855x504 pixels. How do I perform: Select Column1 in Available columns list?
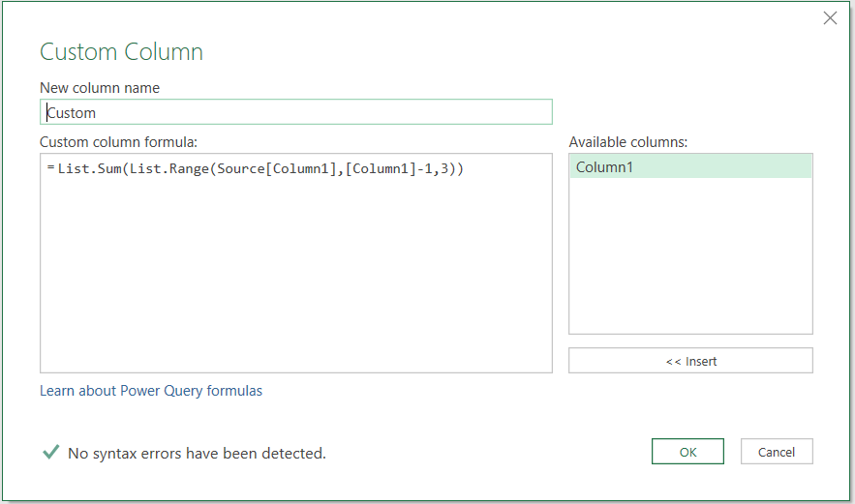689,167
